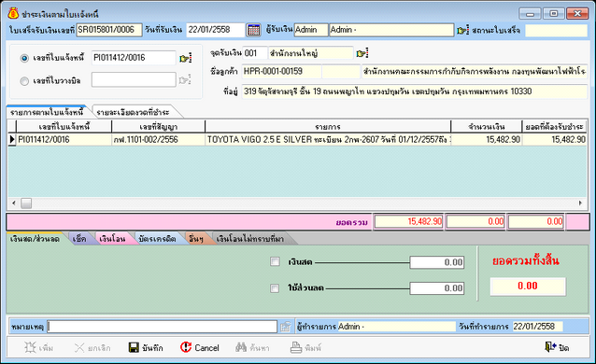Click the invoice number input PI011412/0016
596x364 pixels.
[x=134, y=58]
